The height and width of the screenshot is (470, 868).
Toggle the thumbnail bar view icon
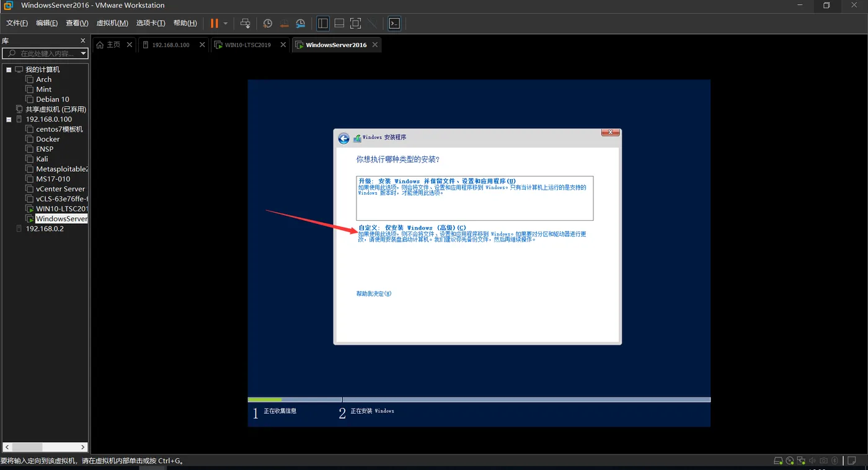coord(339,24)
